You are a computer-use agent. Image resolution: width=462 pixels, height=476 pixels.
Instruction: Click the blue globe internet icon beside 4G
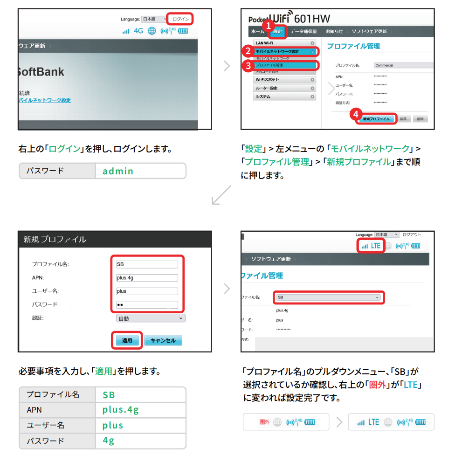pyautogui.click(x=152, y=31)
